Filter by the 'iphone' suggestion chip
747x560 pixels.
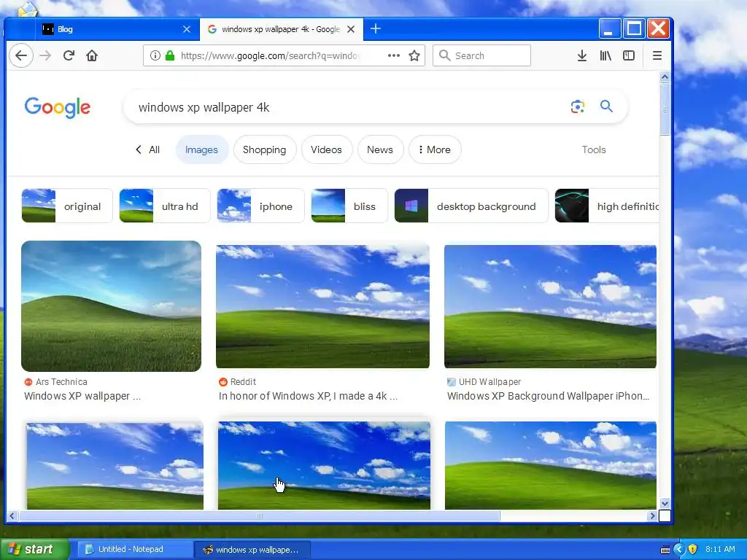point(260,206)
